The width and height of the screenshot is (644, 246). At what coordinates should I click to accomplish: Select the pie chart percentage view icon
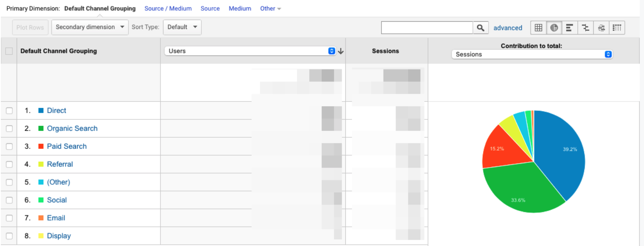pos(554,28)
